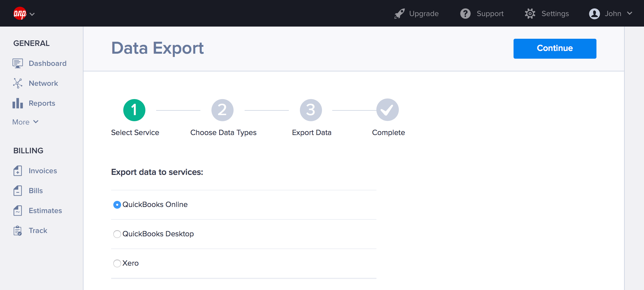The height and width of the screenshot is (290, 644).
Task: Click the Network icon in the sidebar
Action: point(18,83)
